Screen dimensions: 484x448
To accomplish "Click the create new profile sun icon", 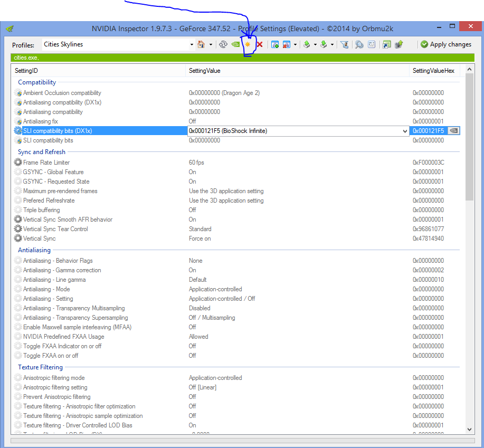I will pos(247,45).
